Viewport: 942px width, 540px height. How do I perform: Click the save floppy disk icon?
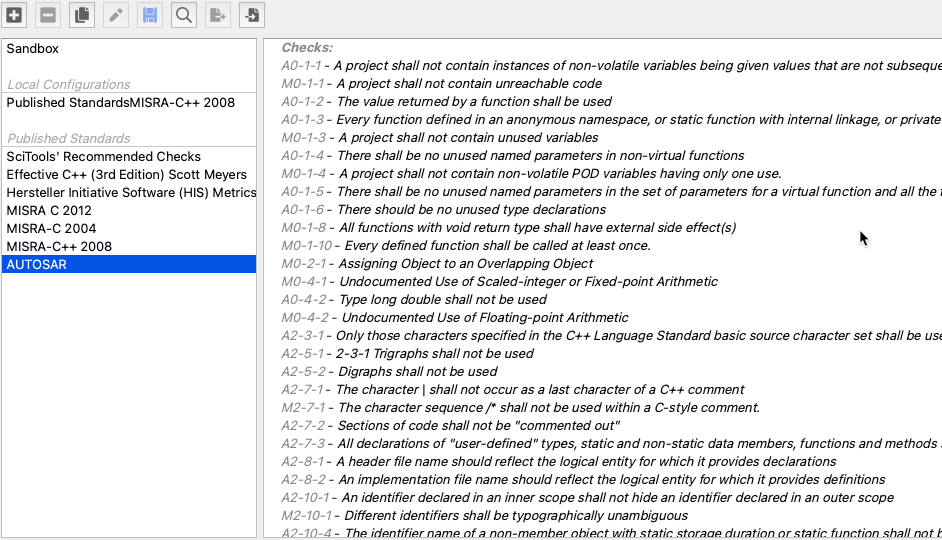coord(150,15)
